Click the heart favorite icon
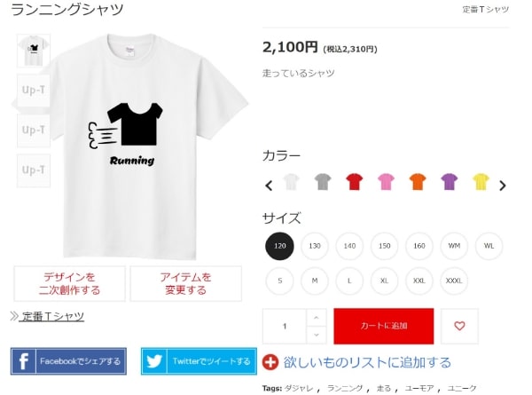The image size is (532, 395). [459, 326]
